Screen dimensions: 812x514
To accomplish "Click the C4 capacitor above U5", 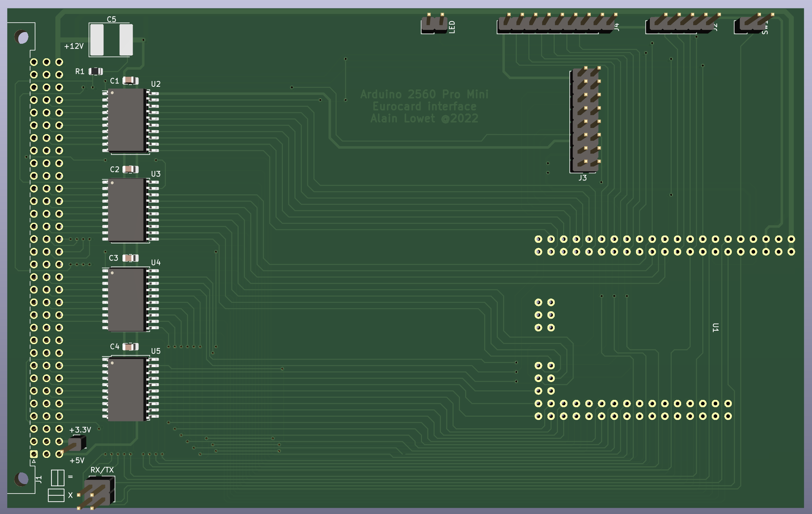I will (130, 347).
